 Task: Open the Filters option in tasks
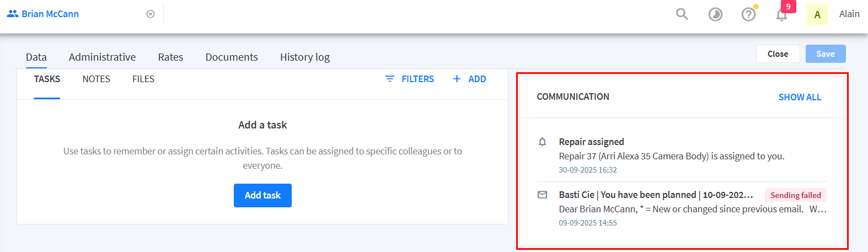410,79
